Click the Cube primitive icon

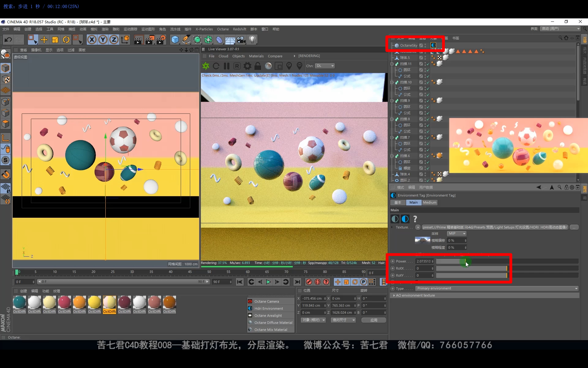pos(175,40)
